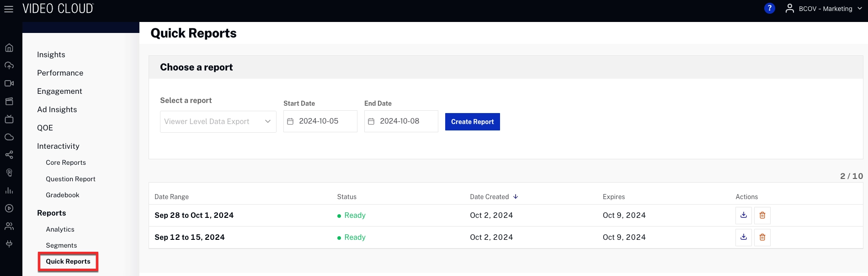This screenshot has height=276, width=868.
Task: Click the blue help question mark icon
Action: pos(769,8)
